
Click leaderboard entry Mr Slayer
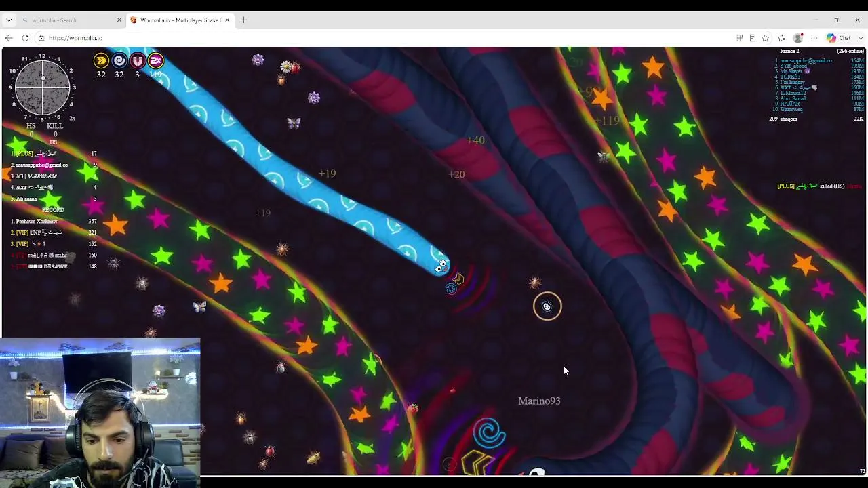[x=795, y=71]
